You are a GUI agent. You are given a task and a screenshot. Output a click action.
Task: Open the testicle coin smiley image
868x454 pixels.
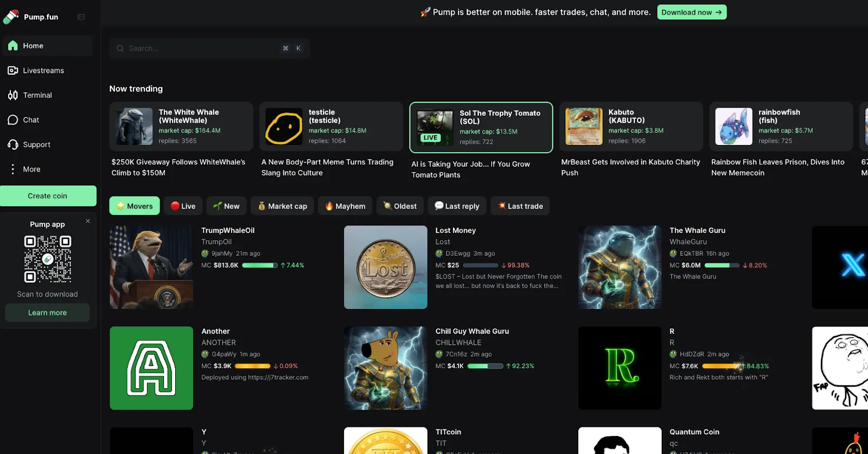pos(284,127)
